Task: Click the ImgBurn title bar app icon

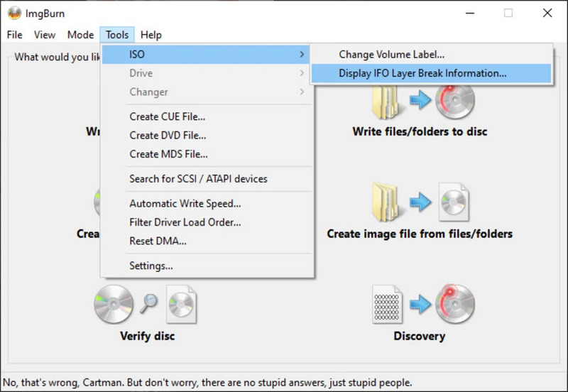Action: tap(14, 13)
